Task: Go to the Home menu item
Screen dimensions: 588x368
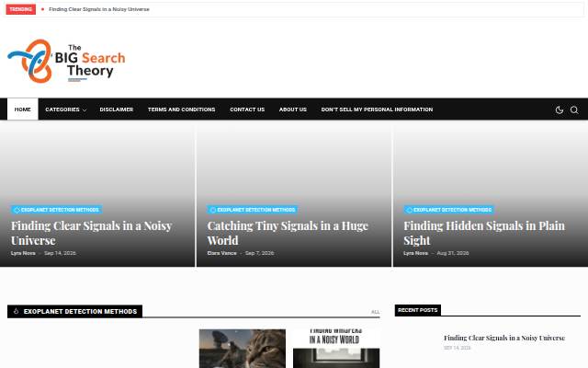Action: pyautogui.click(x=22, y=109)
